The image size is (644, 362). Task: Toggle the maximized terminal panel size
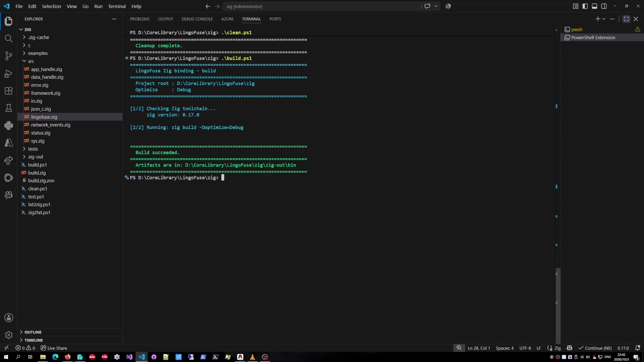626,19
